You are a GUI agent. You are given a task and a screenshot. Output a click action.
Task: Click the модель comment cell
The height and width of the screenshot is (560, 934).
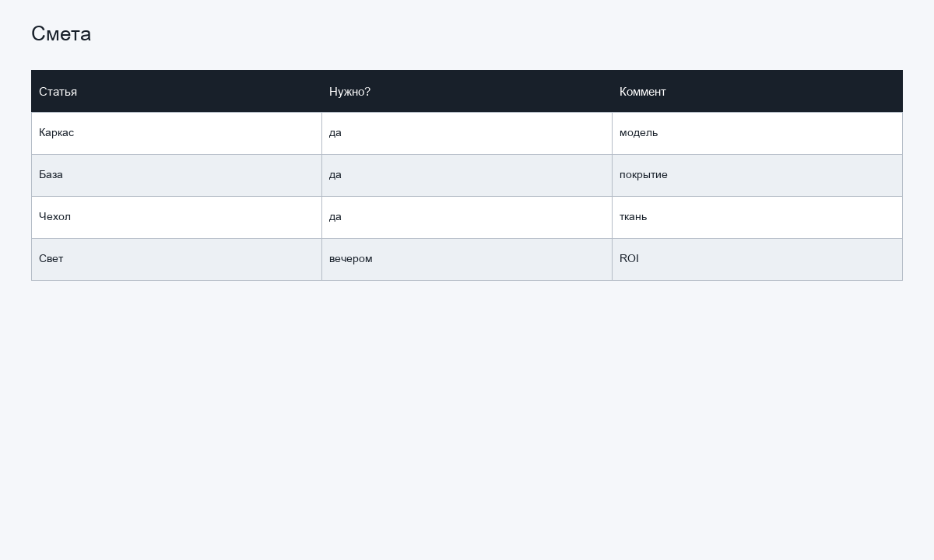point(757,133)
